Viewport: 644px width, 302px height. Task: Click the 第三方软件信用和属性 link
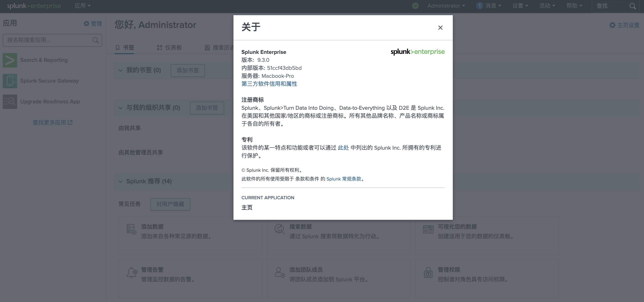269,84
